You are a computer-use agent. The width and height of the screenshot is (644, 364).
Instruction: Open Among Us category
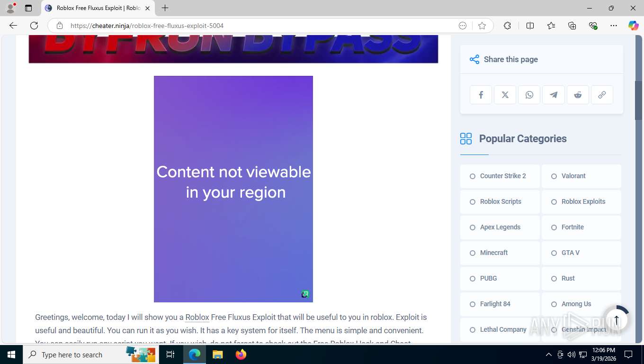click(581, 304)
